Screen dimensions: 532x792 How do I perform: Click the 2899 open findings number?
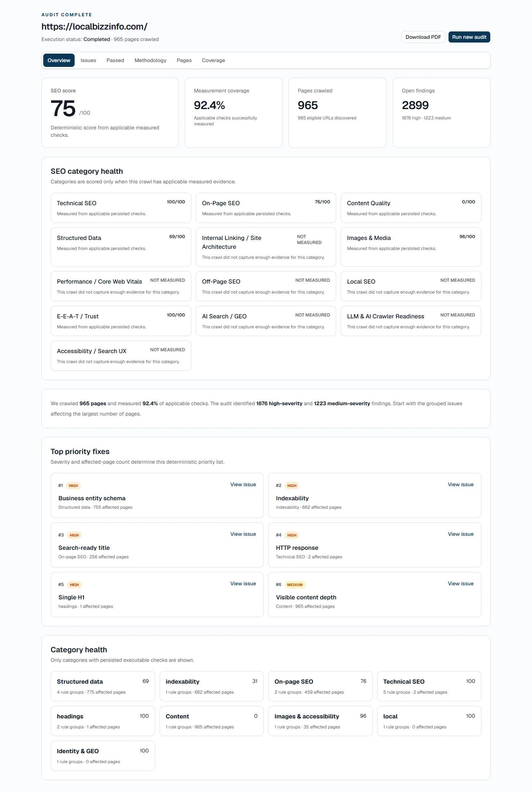click(x=415, y=105)
